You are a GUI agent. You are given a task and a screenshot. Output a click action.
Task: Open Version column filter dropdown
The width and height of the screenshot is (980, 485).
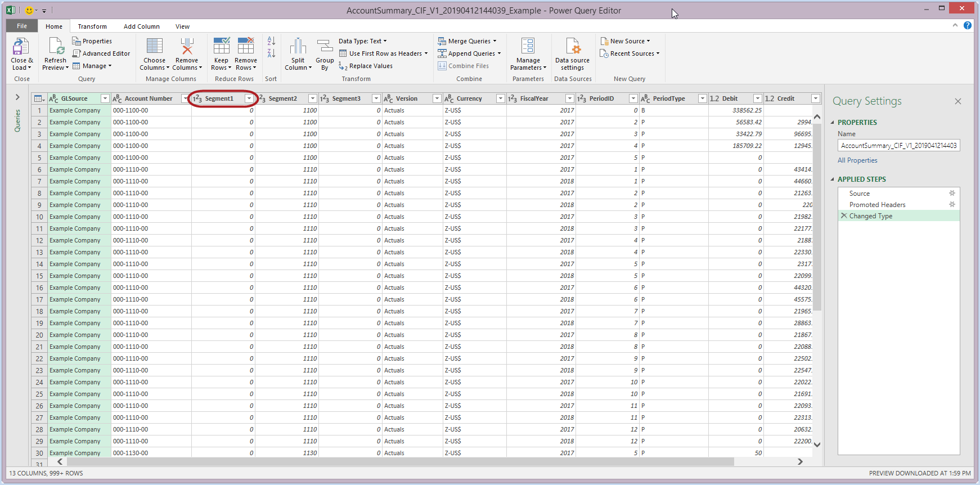pyautogui.click(x=437, y=98)
